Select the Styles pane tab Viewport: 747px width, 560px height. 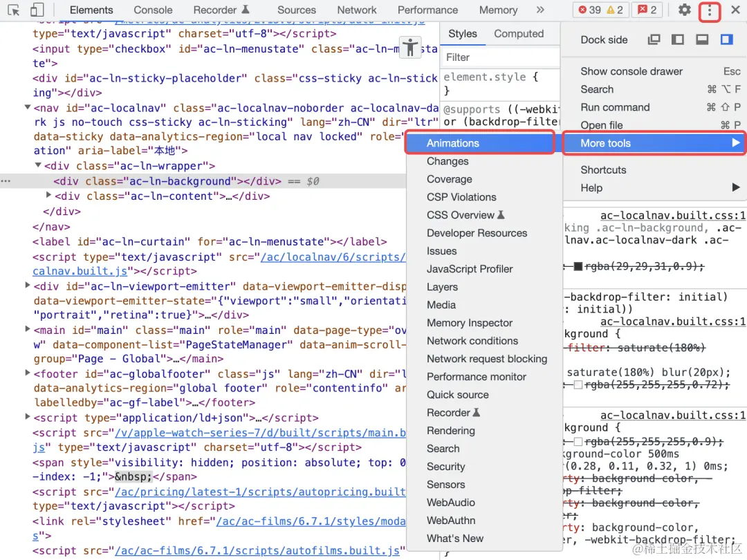463,34
